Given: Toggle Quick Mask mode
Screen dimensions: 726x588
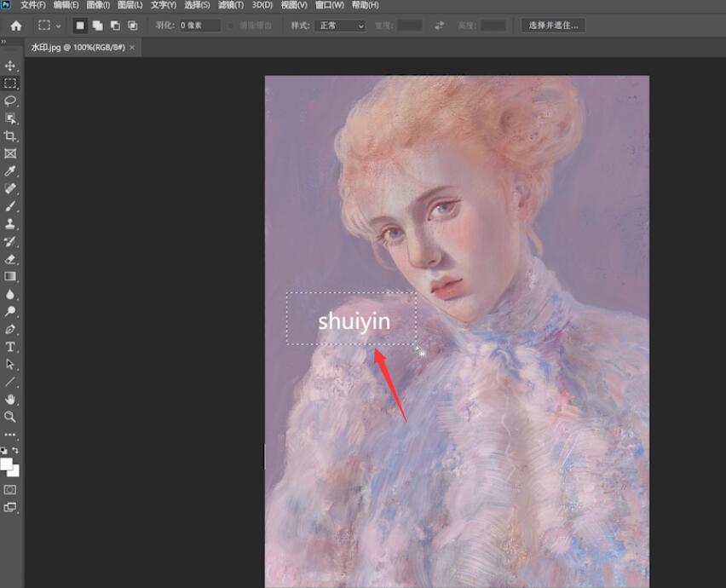Looking at the screenshot, I should (x=9, y=490).
